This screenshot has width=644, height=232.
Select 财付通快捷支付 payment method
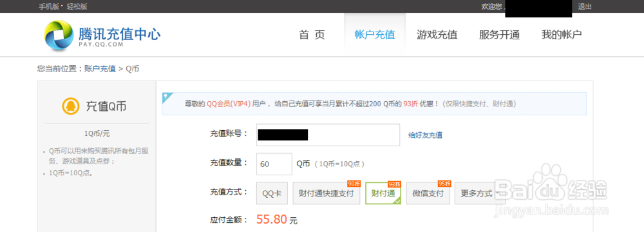click(x=327, y=193)
